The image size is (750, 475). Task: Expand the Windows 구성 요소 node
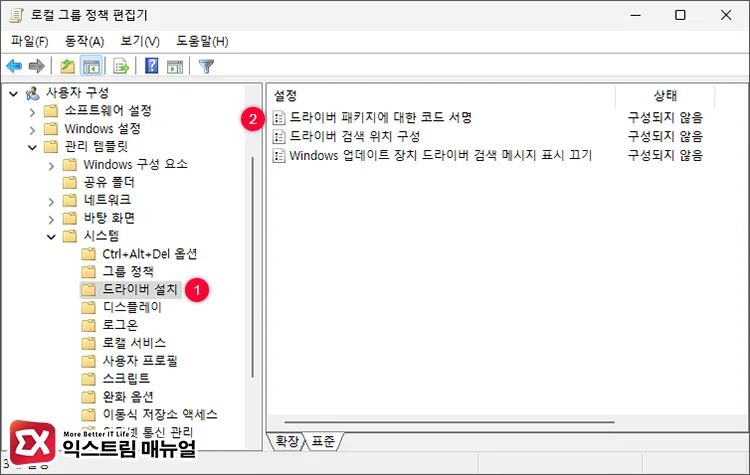point(51,166)
